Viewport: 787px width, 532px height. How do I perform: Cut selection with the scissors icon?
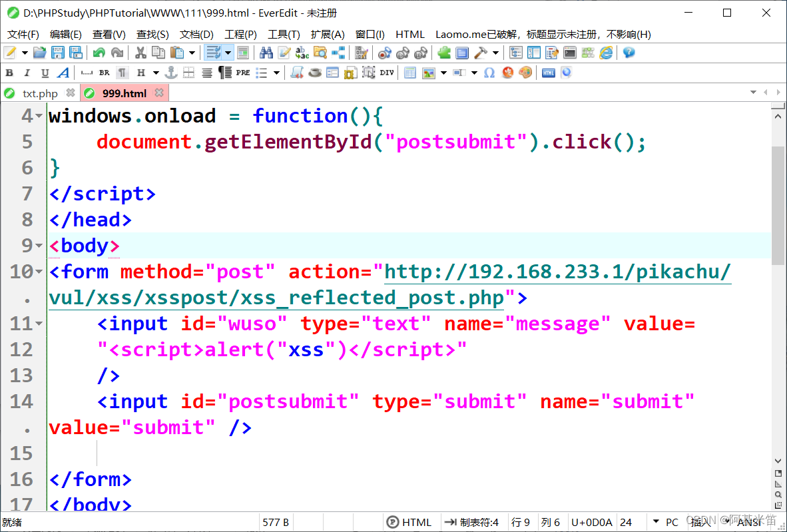(140, 52)
